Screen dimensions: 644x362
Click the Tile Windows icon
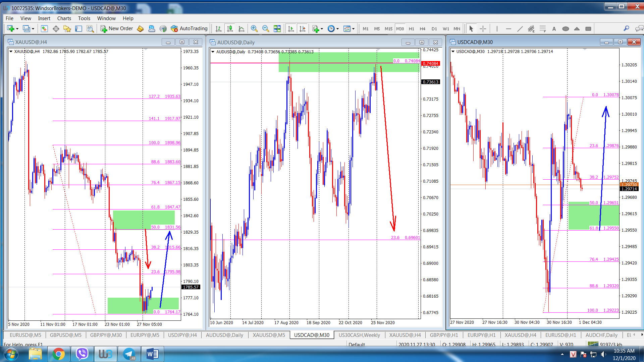[277, 29]
